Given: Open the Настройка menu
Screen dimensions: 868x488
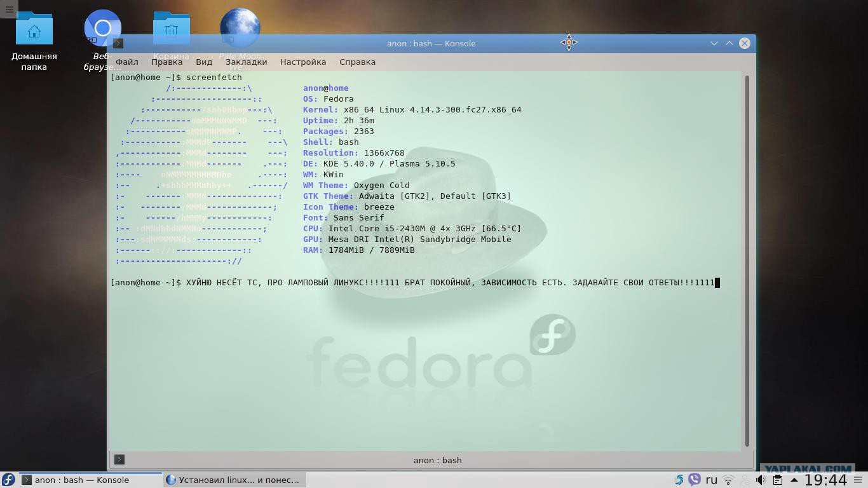Looking at the screenshot, I should 303,62.
